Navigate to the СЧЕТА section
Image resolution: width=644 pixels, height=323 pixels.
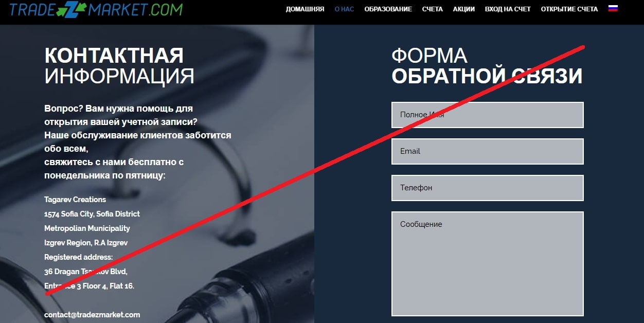tap(432, 9)
